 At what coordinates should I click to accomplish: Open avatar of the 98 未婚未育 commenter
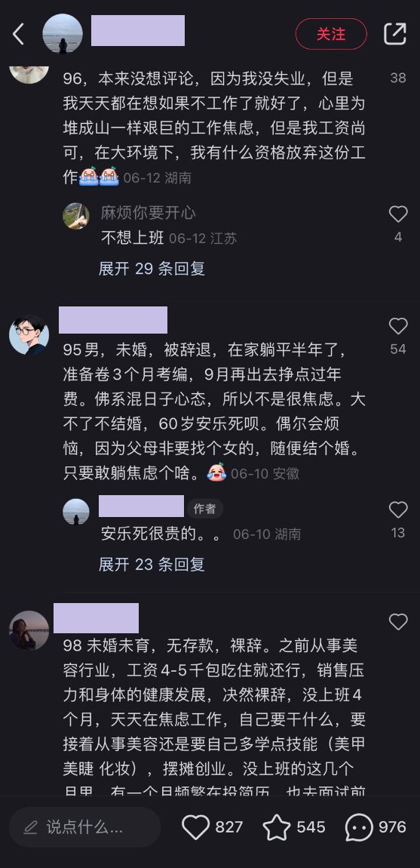click(29, 630)
